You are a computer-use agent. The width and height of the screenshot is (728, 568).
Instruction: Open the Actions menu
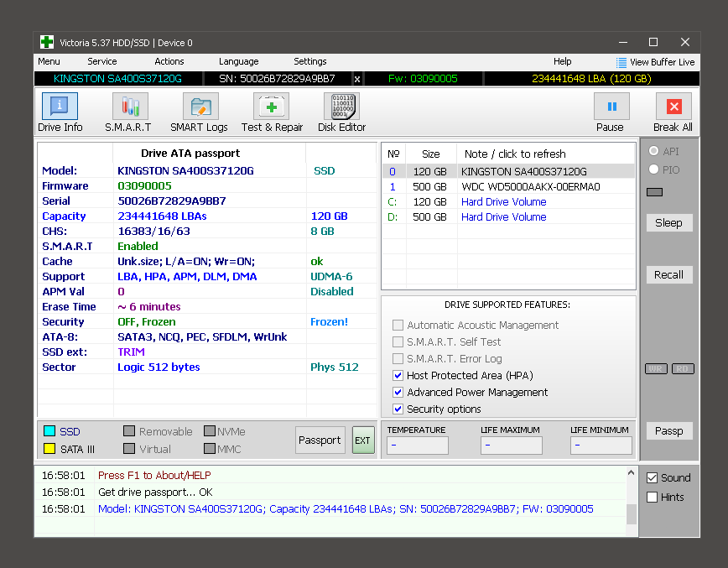pos(169,61)
